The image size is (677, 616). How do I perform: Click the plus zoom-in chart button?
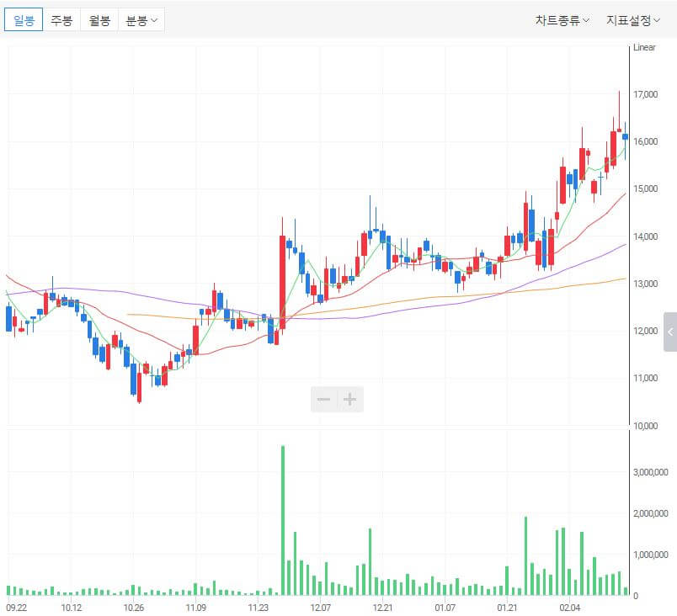[349, 400]
